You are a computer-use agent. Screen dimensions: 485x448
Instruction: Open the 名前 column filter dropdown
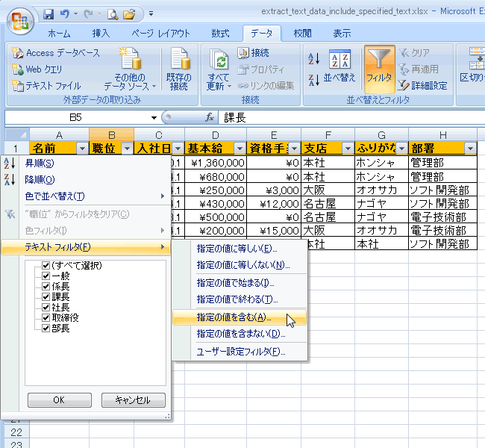click(x=82, y=149)
